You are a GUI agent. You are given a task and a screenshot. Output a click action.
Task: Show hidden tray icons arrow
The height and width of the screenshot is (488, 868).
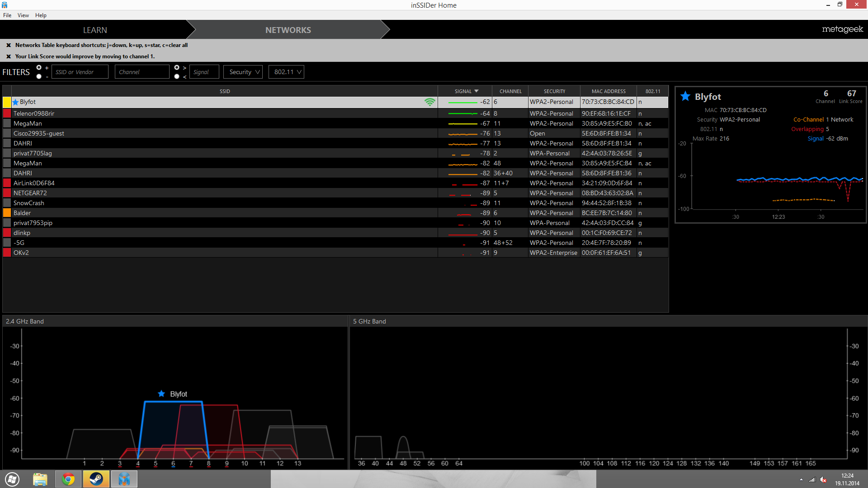point(801,480)
